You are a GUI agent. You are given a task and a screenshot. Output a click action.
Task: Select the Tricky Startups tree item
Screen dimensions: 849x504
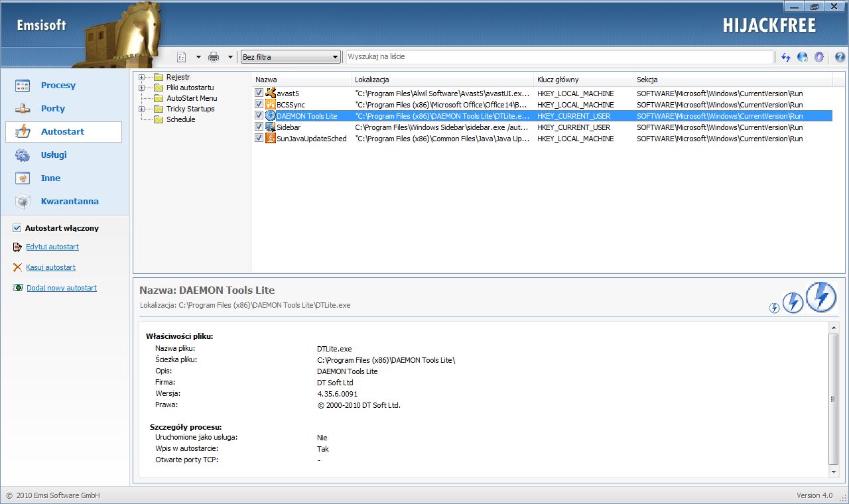pos(190,109)
